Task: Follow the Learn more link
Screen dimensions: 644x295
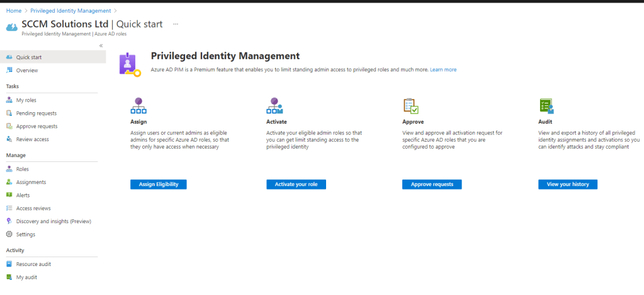Action: tap(443, 69)
